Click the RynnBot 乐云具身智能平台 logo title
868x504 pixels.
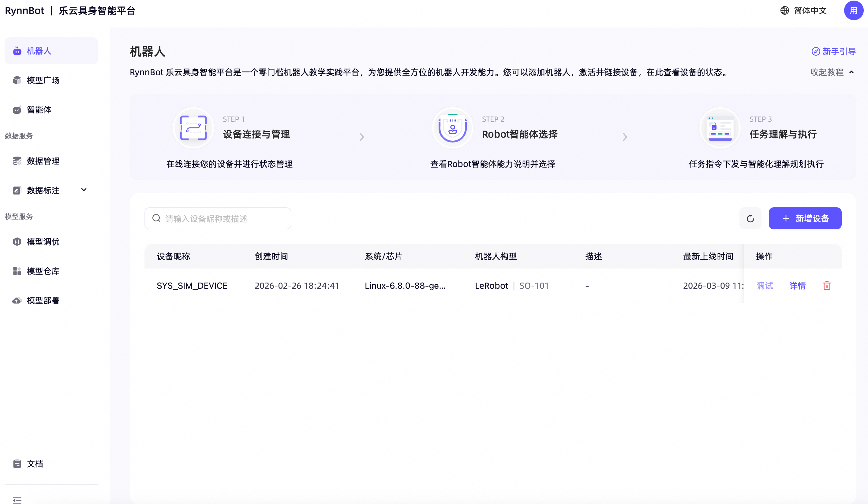(x=70, y=11)
